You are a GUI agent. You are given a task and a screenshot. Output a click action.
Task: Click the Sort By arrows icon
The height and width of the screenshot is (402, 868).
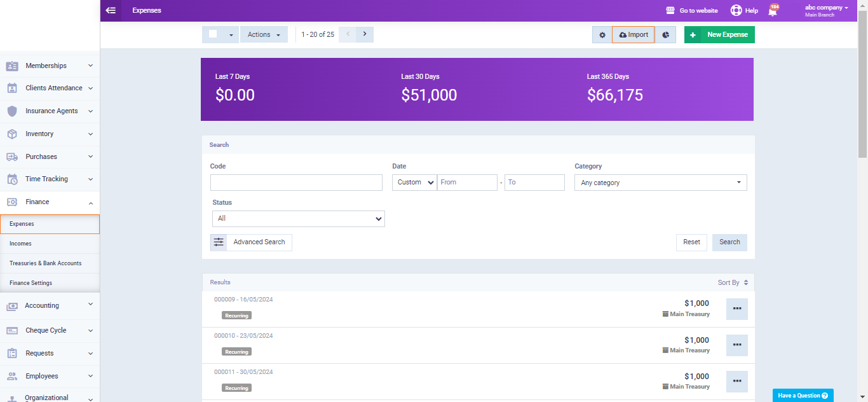point(746,282)
